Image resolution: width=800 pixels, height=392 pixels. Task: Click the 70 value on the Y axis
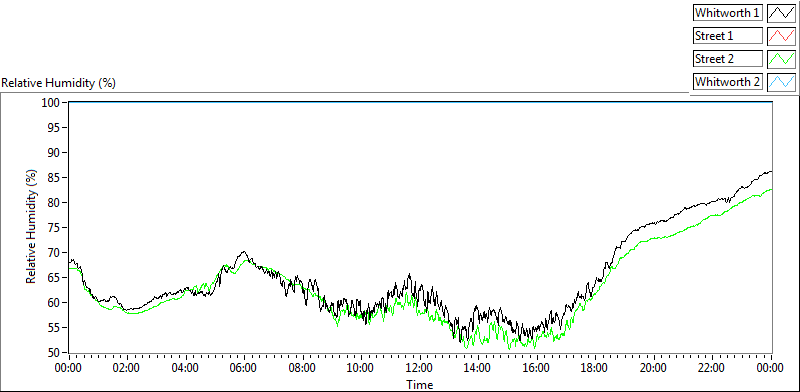pyautogui.click(x=54, y=253)
